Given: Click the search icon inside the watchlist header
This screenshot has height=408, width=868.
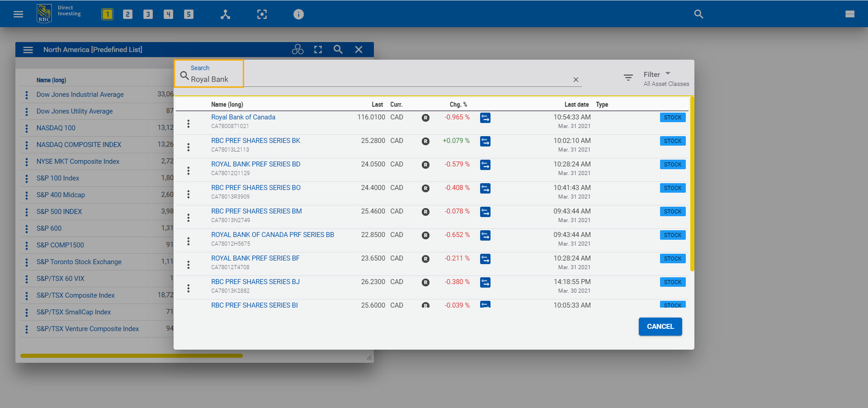Looking at the screenshot, I should [x=338, y=49].
